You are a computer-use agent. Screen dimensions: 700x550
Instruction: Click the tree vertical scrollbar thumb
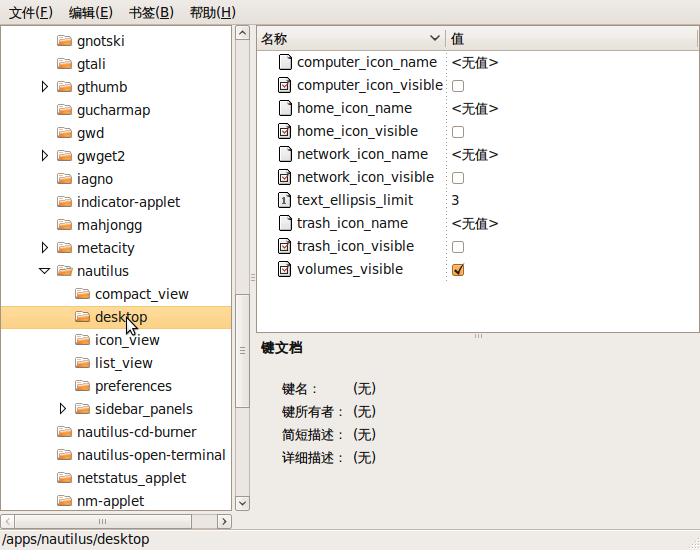[x=242, y=350]
